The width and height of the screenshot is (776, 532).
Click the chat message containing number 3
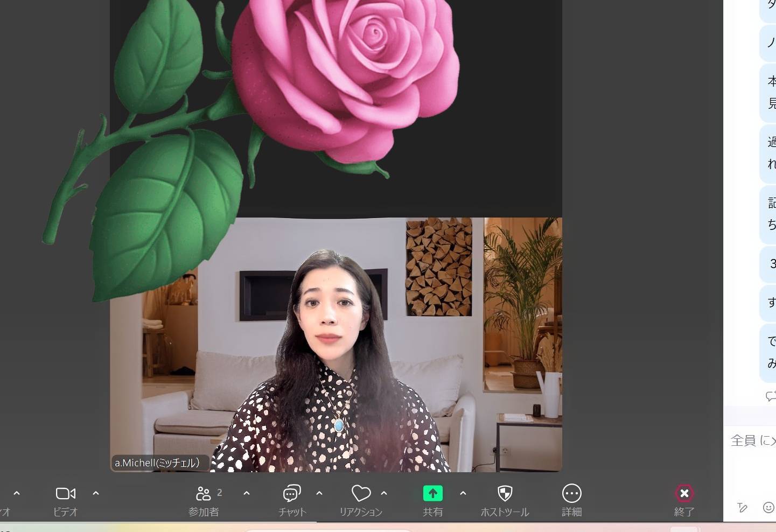[x=770, y=264]
